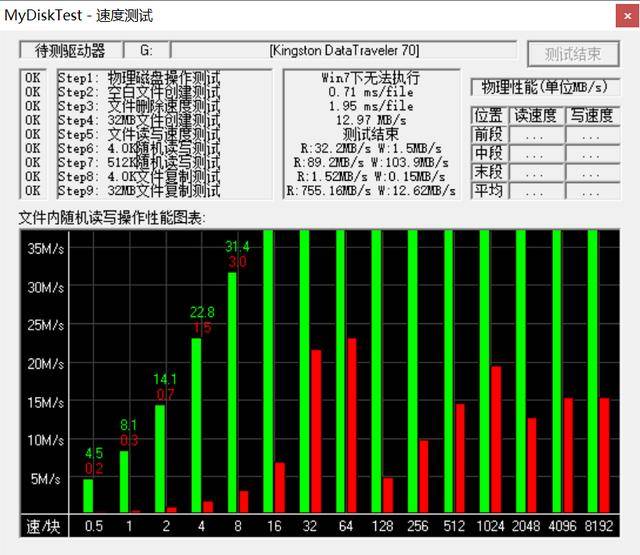Viewport: 640px width, 555px height.
Task: Click R:1.52MB/s W:0.15MB/s result
Action: 371,176
